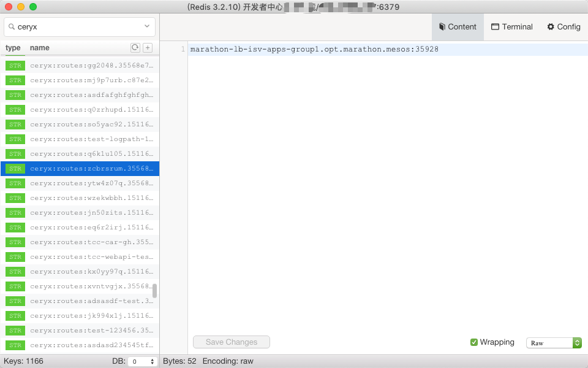Open the Raw format dropdown
This screenshot has width=588, height=368.
tap(554, 343)
